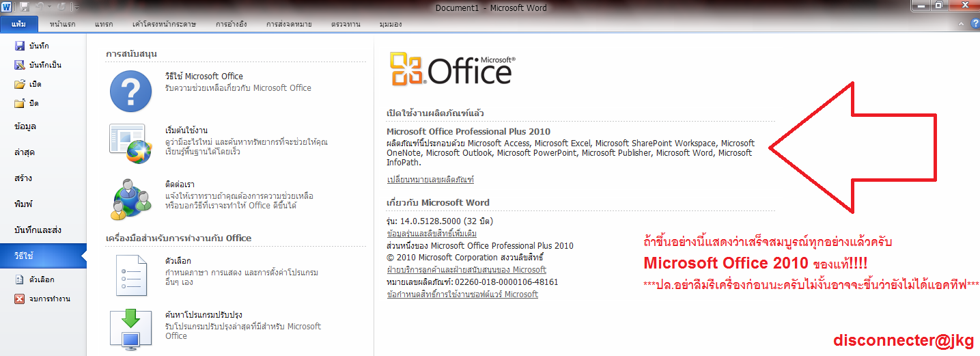Image resolution: width=980 pixels, height=356 pixels.
Task: Open Customize Quick Access Toolbar dropdown
Action: (76, 8)
